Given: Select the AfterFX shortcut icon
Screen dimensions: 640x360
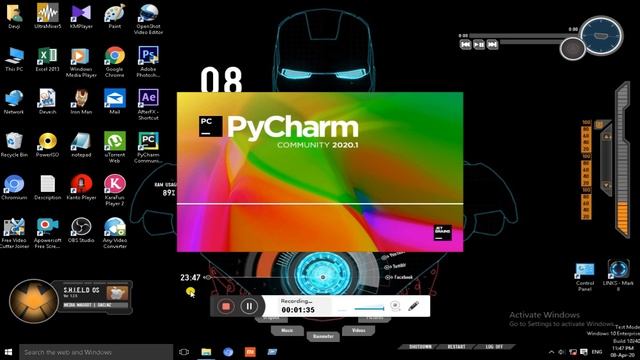Looking at the screenshot, I should (x=148, y=105).
